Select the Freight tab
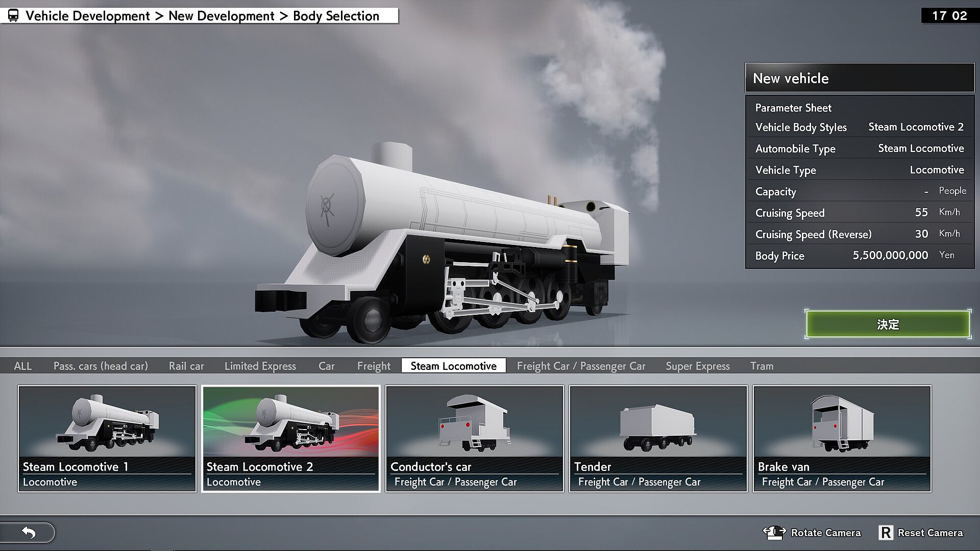The width and height of the screenshot is (980, 551). [x=374, y=366]
